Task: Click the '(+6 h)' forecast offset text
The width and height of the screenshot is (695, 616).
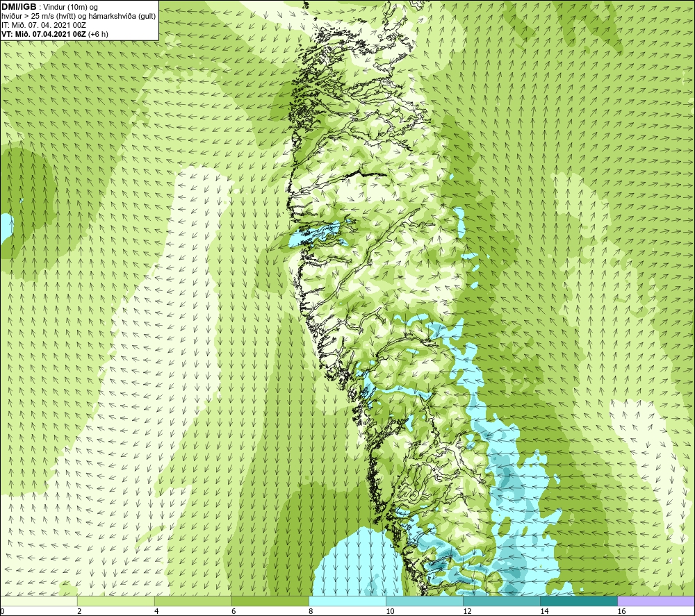Action: click(99, 34)
